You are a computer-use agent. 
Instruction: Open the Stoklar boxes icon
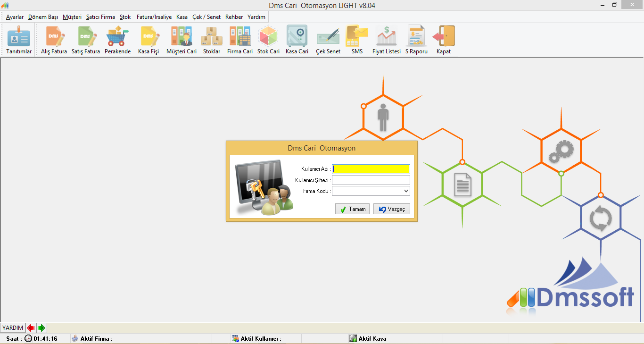[212, 40]
